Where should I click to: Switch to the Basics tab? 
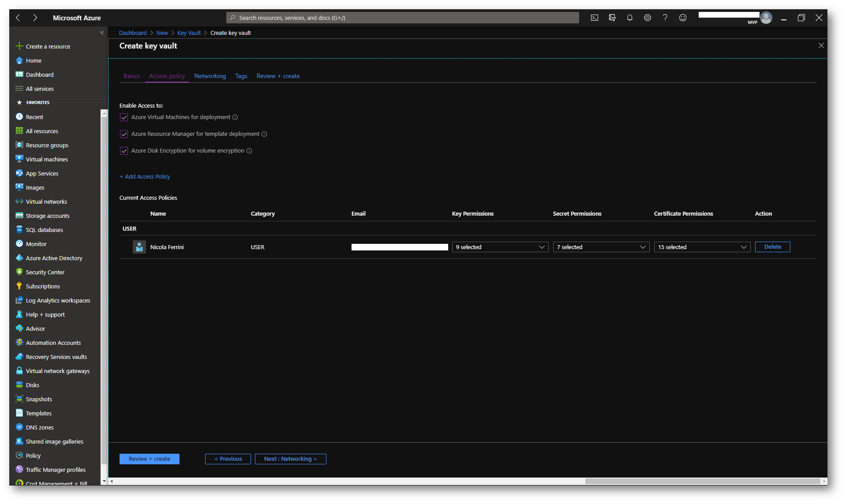[x=131, y=76]
